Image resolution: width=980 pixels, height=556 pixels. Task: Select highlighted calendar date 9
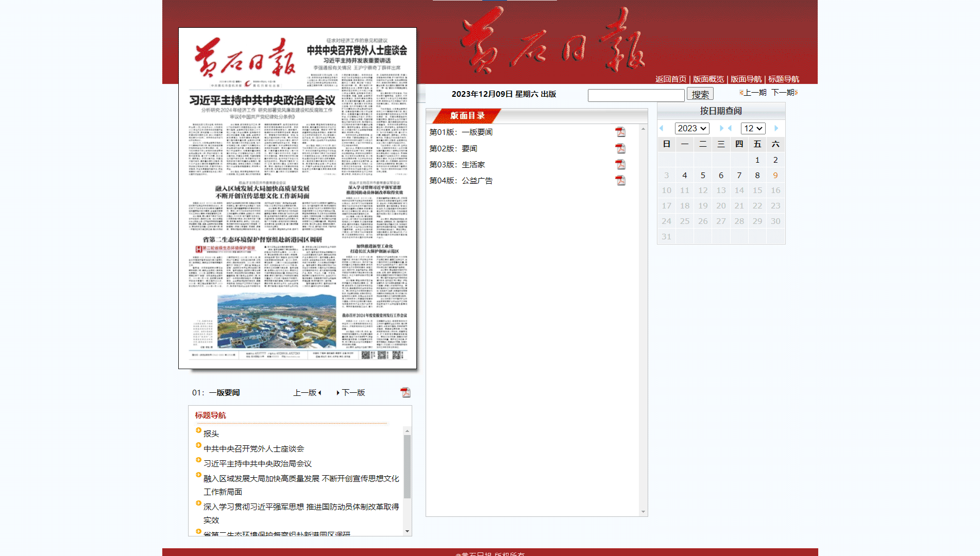coord(775,176)
